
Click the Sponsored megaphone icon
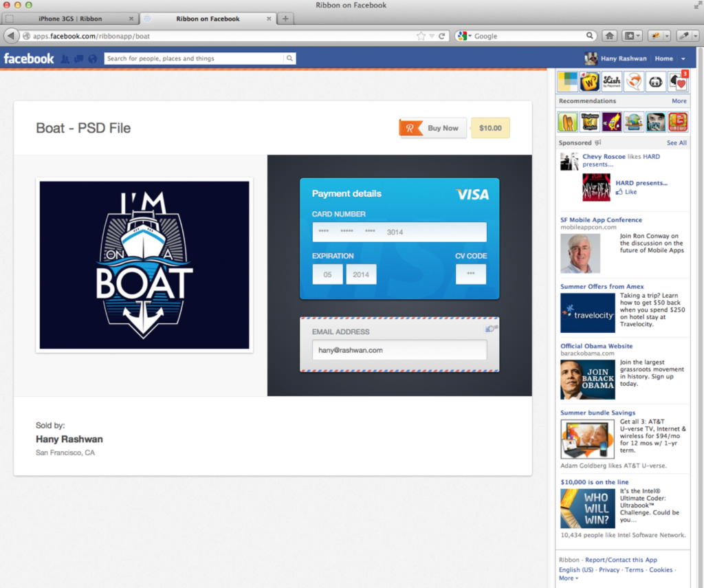597,143
